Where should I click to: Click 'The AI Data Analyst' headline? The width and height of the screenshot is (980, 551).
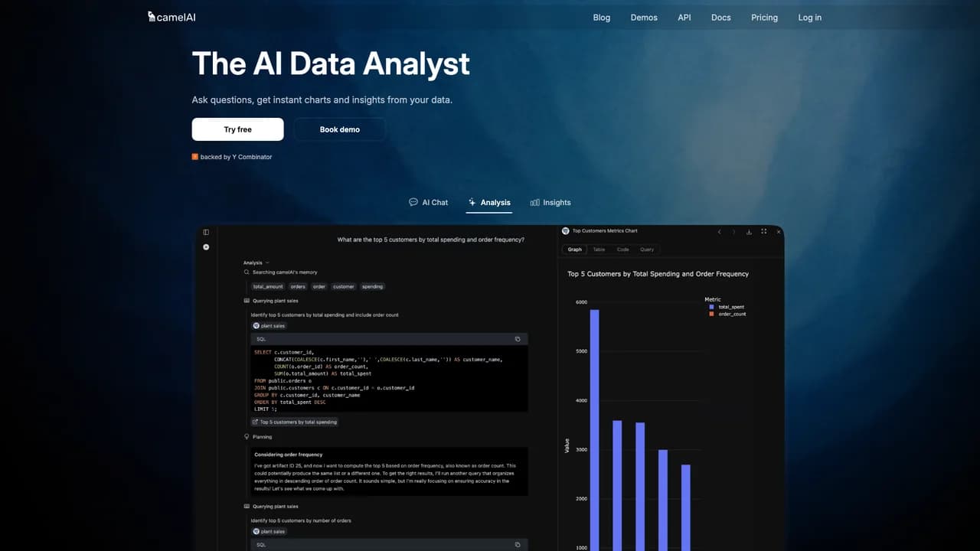pos(331,64)
